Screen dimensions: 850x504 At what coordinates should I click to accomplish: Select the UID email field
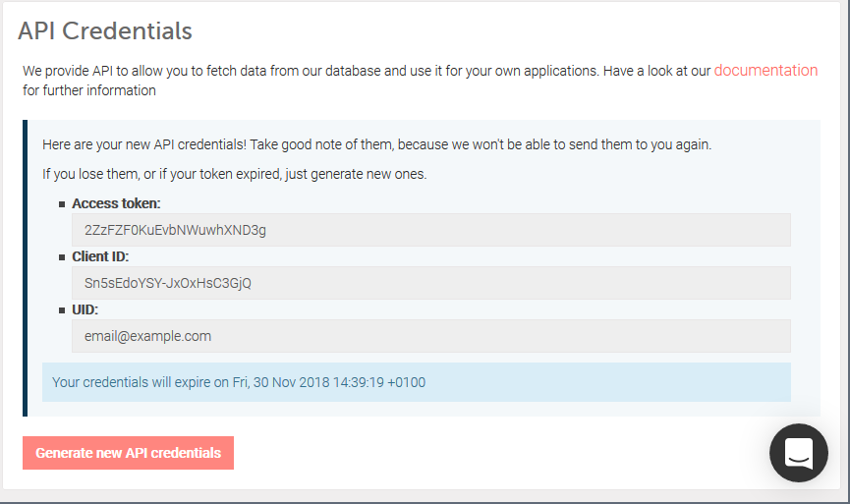(x=431, y=336)
